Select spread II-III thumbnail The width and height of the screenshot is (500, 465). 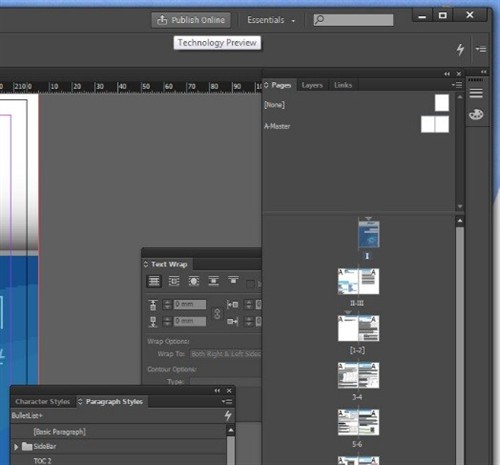[358, 282]
